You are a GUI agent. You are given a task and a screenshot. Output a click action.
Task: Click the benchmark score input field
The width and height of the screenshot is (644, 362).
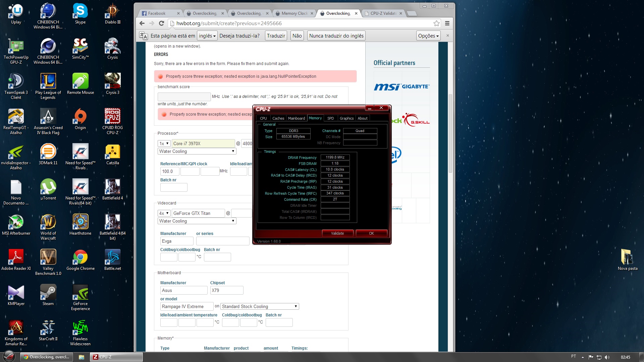(x=184, y=97)
